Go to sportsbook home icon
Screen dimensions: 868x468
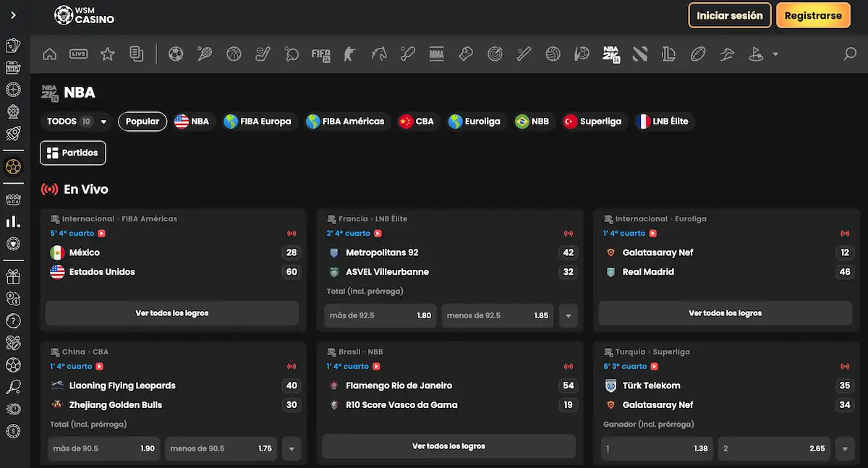pyautogui.click(x=49, y=54)
